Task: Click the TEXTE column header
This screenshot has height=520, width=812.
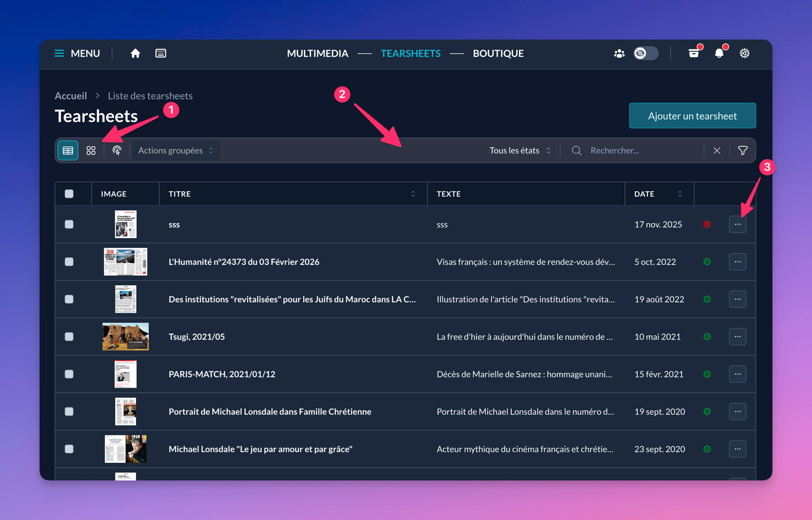Action: pos(449,194)
